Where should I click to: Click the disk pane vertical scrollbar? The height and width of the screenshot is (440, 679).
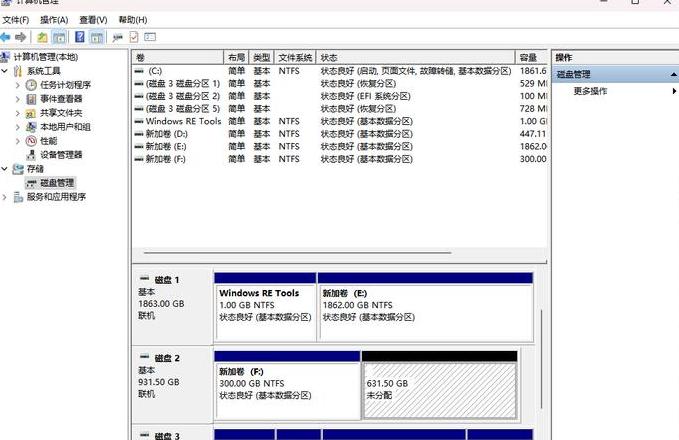pyautogui.click(x=542, y=359)
